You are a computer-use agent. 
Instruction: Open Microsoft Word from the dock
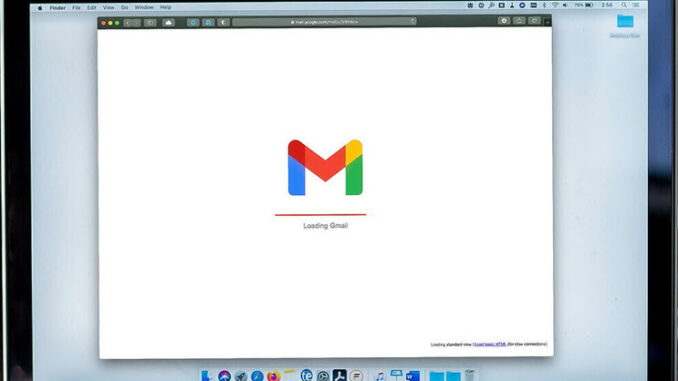pos(413,376)
